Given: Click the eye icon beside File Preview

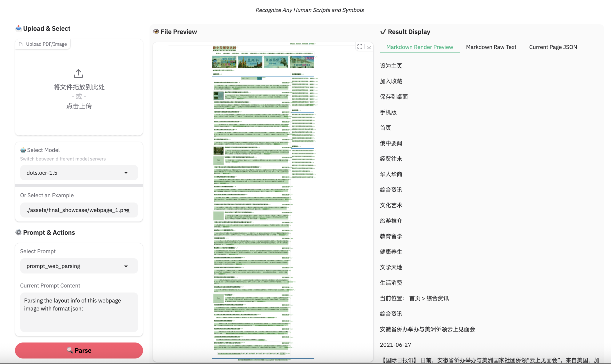Looking at the screenshot, I should coord(156,31).
